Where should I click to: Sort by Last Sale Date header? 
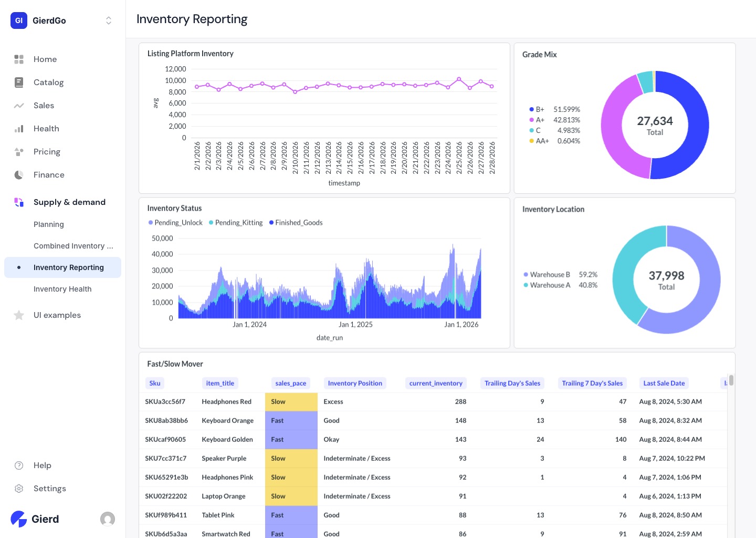click(664, 383)
